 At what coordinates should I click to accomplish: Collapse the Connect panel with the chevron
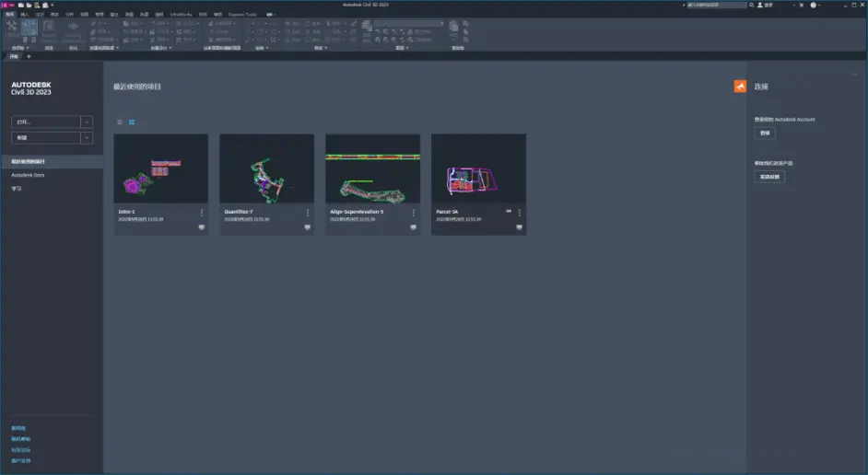(854, 75)
